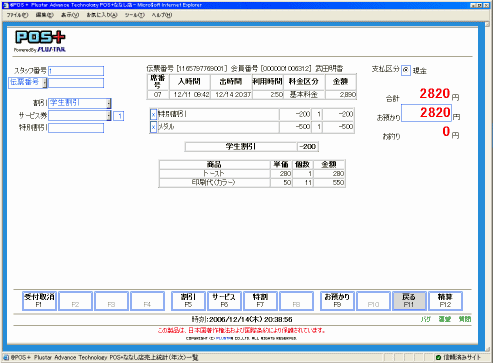Screen dimensions: 493x363
Task: Open the green バグ link
Action: point(426,319)
